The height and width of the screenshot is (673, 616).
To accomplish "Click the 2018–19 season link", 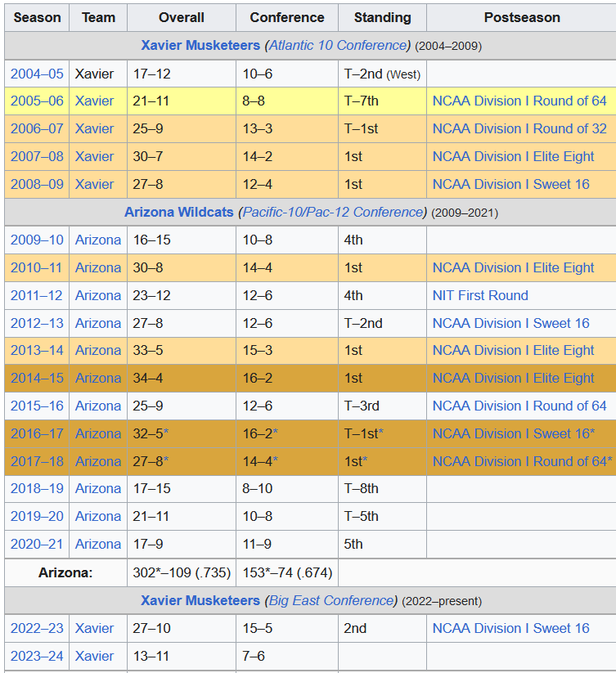I will 37,488.
